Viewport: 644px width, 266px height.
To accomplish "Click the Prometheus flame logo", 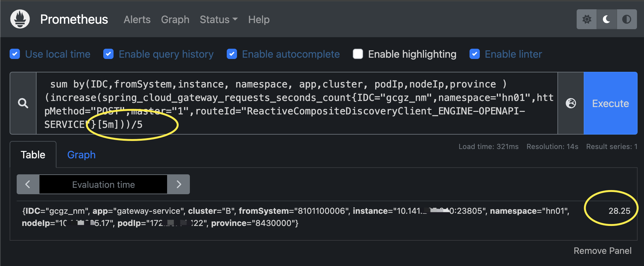I will [20, 19].
